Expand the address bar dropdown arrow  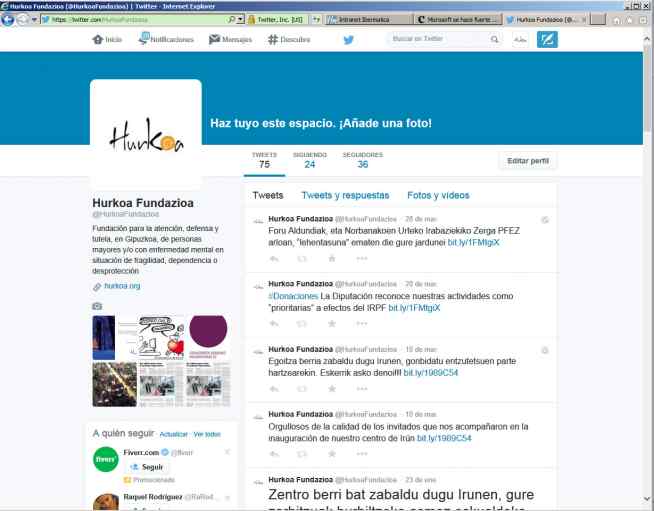(241, 20)
